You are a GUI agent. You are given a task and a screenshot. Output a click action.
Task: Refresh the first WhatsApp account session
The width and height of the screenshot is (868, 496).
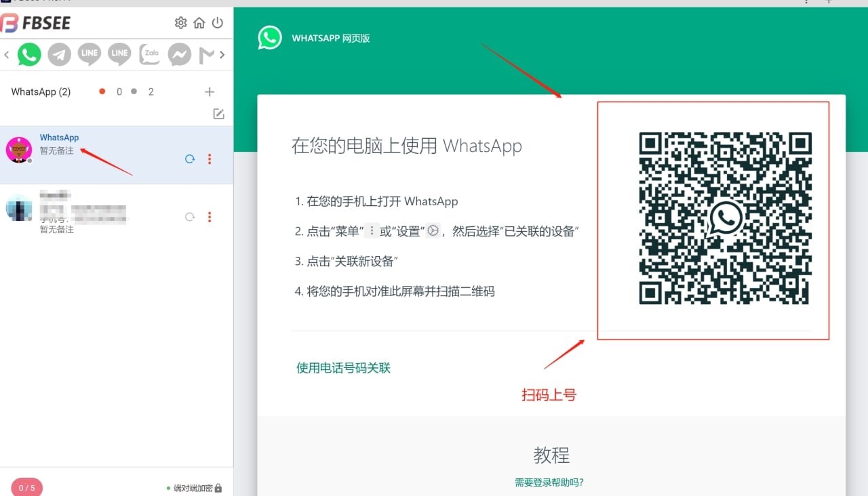click(190, 159)
